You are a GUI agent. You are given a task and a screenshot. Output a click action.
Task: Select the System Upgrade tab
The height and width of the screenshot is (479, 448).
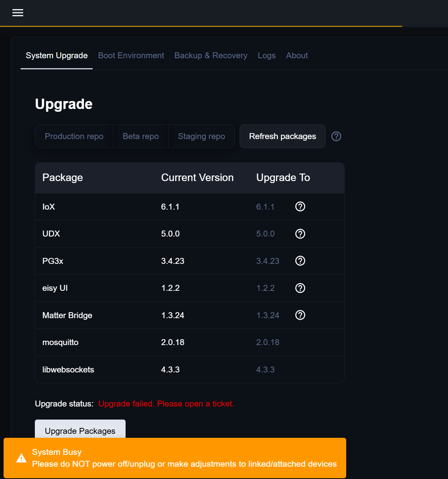point(57,55)
